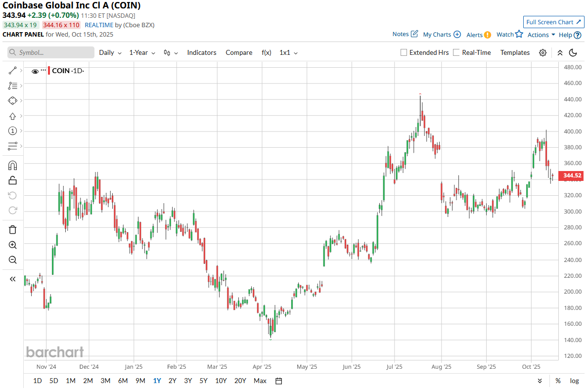Click the lock drawings icon
Screen dimensions: 588x390
pos(13,180)
